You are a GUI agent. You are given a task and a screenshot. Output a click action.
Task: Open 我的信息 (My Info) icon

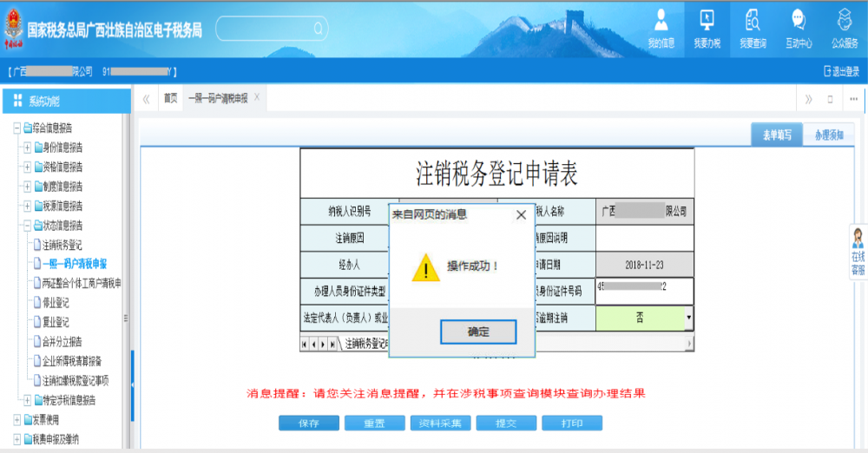click(x=661, y=27)
